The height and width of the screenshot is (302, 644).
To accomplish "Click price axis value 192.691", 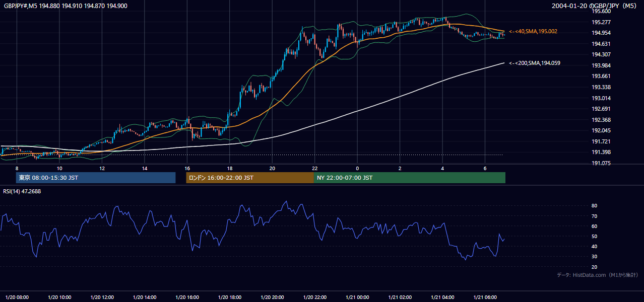I will 601,109.
